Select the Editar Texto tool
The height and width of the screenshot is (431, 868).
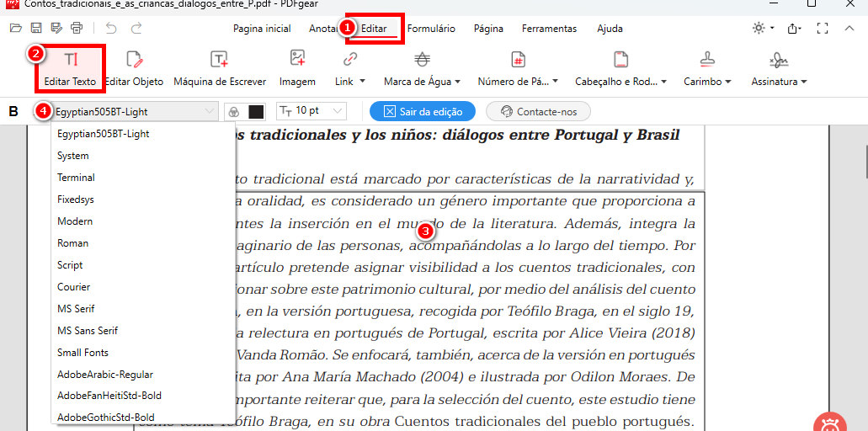[71, 69]
